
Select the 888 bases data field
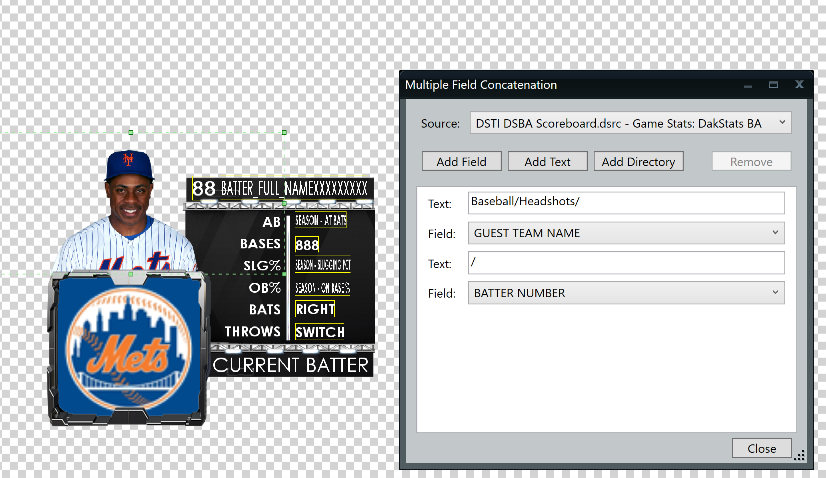307,245
